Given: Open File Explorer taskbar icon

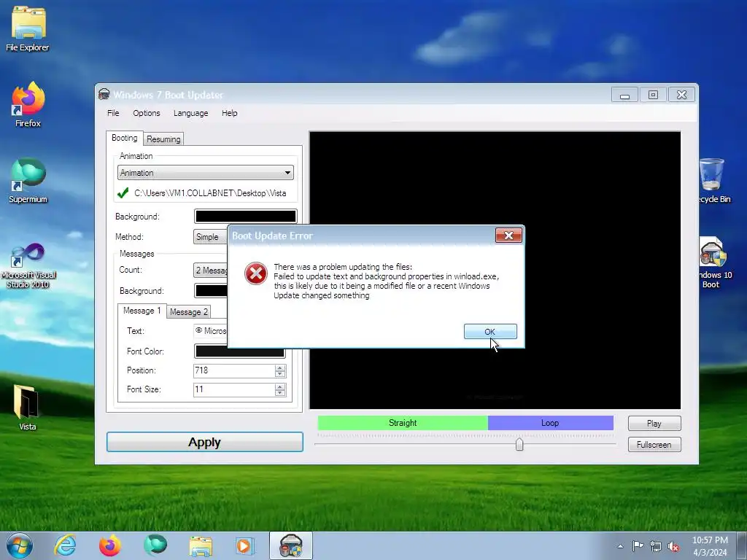Looking at the screenshot, I should [x=201, y=545].
